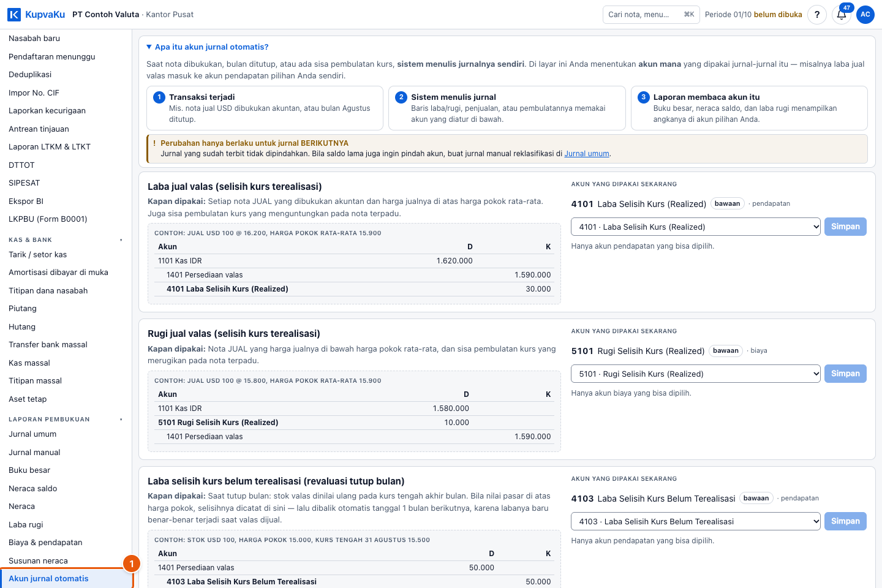Select Akun jurnal otomatis in sidebar
The height and width of the screenshot is (588, 882).
[x=66, y=579]
